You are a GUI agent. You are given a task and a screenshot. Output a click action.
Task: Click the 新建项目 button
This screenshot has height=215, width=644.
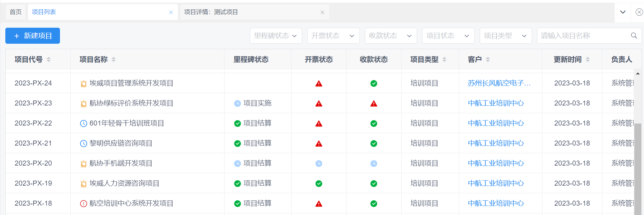pyautogui.click(x=33, y=36)
